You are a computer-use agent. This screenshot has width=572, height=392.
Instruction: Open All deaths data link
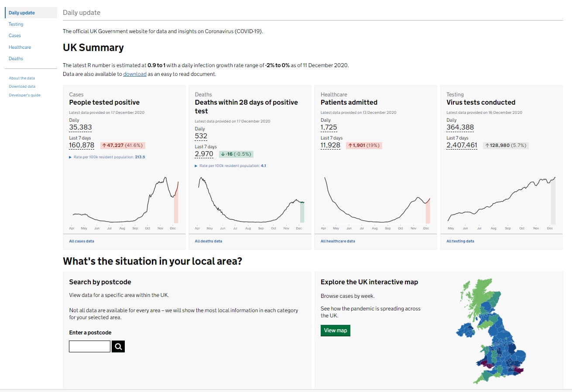coord(209,241)
